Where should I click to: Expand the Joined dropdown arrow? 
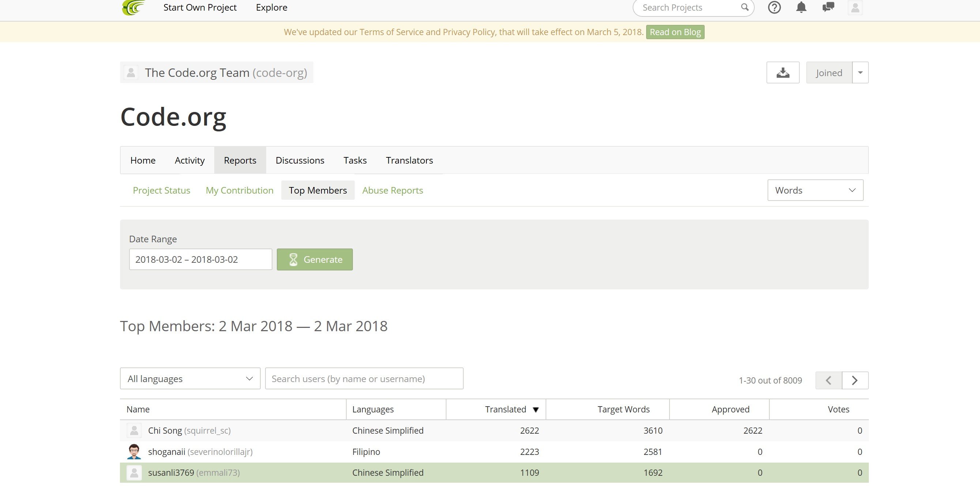(x=860, y=72)
